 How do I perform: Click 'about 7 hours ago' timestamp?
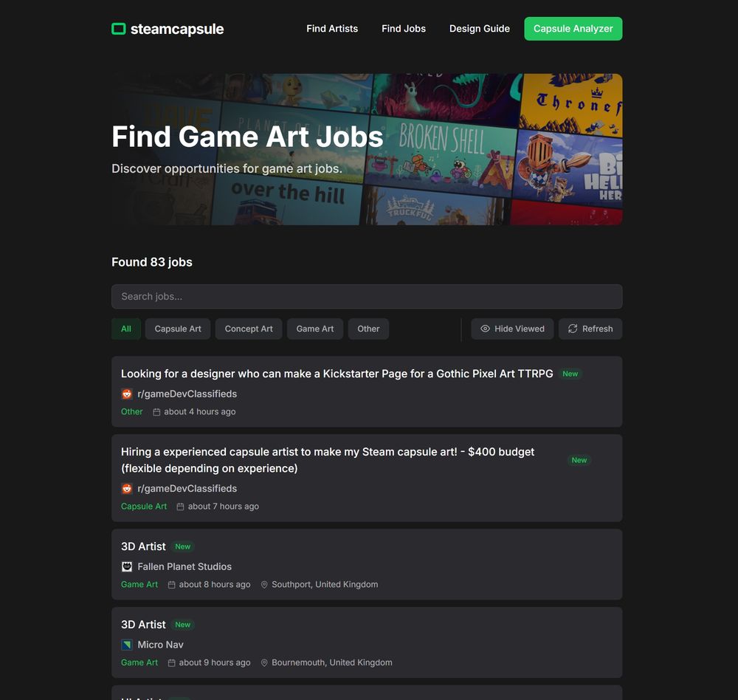pyautogui.click(x=223, y=507)
